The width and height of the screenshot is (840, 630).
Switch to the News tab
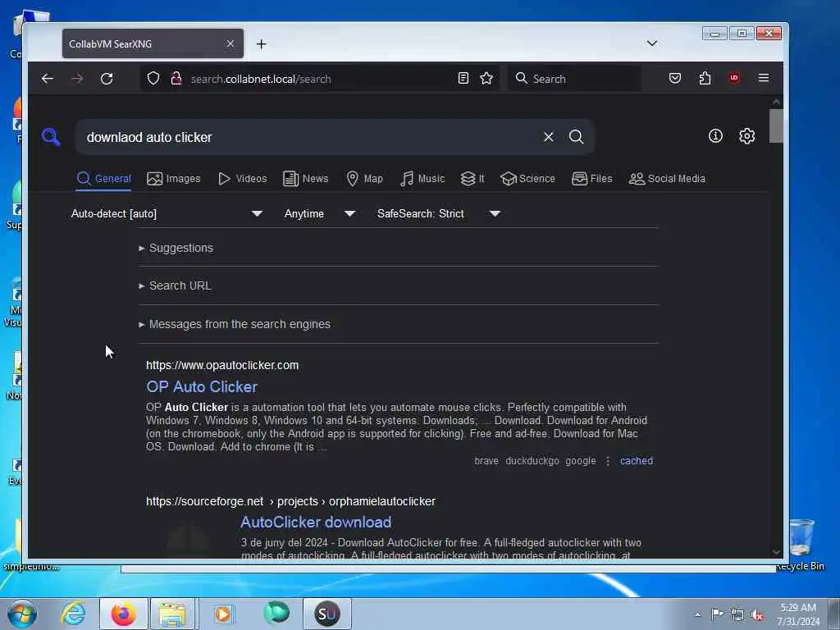(305, 178)
